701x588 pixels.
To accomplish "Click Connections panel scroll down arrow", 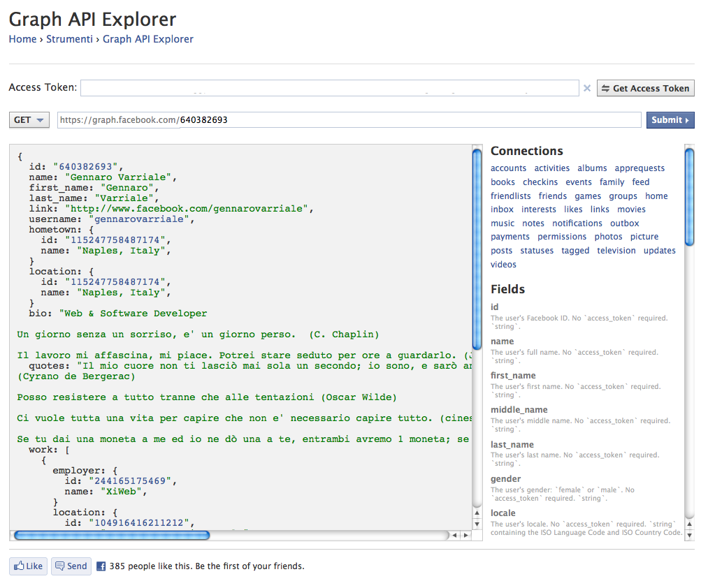I will pyautogui.click(x=689, y=536).
